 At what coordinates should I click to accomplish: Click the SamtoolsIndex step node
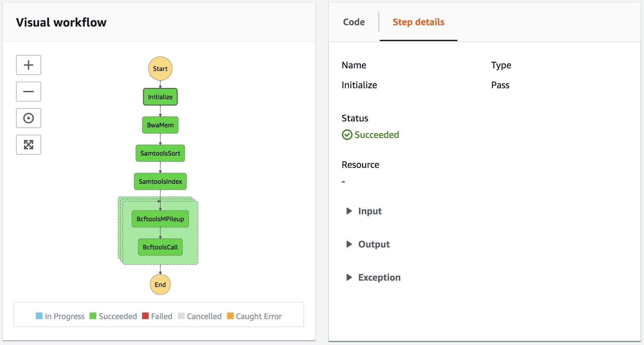coord(160,181)
